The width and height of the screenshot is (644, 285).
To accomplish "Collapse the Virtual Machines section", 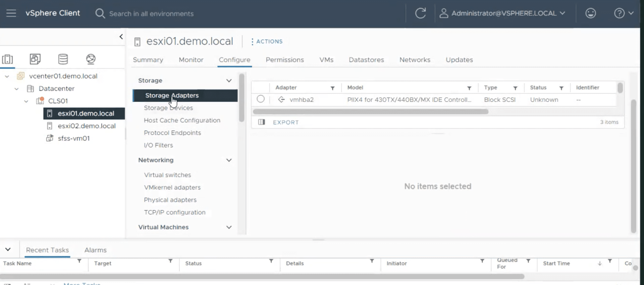I will 229,227.
